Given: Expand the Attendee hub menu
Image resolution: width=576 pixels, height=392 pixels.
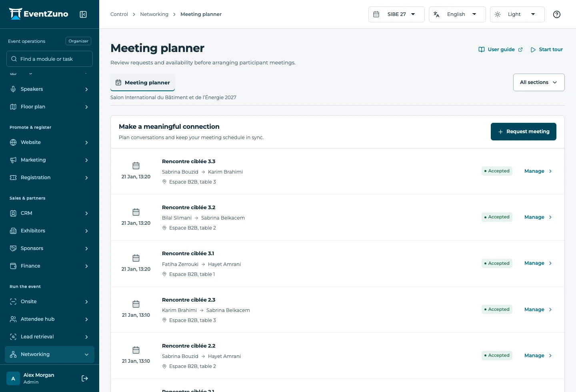Looking at the screenshot, I should coord(50,319).
